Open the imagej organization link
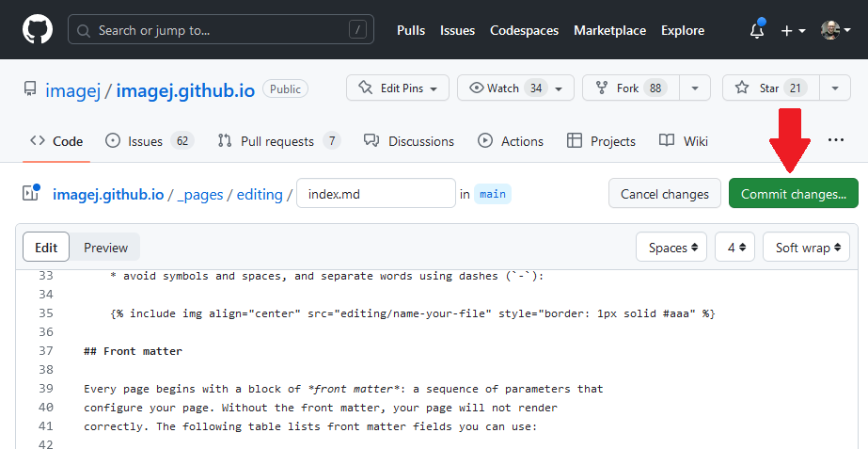This screenshot has width=868, height=449. coord(73,89)
